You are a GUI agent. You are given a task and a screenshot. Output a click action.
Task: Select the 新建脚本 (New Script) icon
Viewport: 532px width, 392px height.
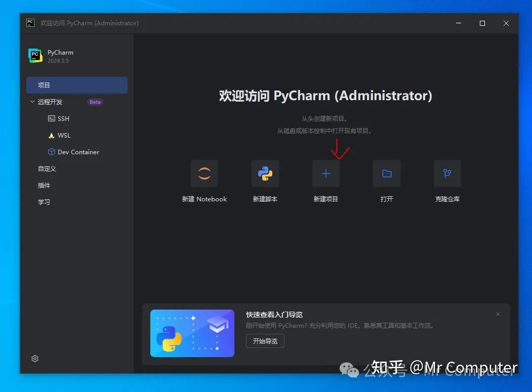[265, 173]
